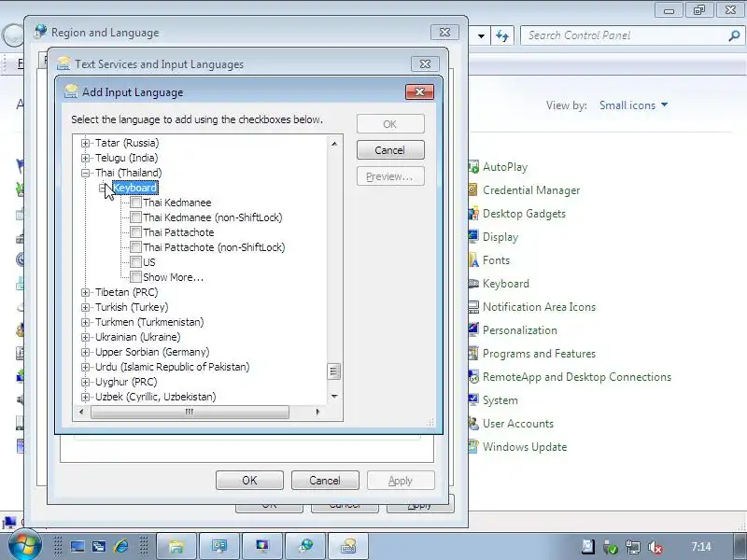Open Display settings icon
The height and width of the screenshot is (560, 747).
[x=473, y=236]
